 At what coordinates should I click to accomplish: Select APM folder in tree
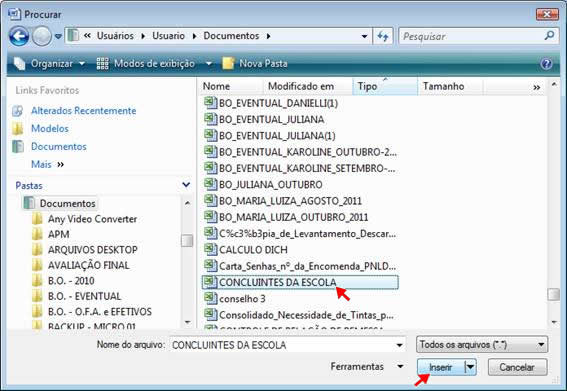pos(58,234)
